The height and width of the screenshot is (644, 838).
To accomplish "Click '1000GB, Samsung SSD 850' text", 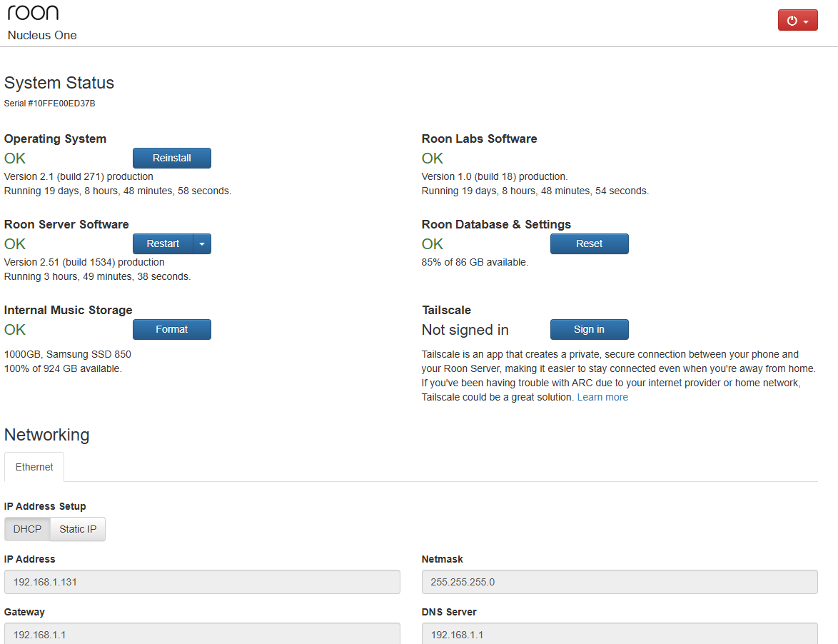I will [x=67, y=354].
